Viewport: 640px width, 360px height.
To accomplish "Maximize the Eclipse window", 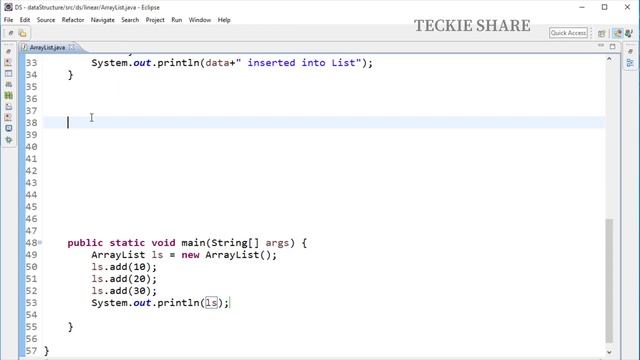I will point(604,7).
